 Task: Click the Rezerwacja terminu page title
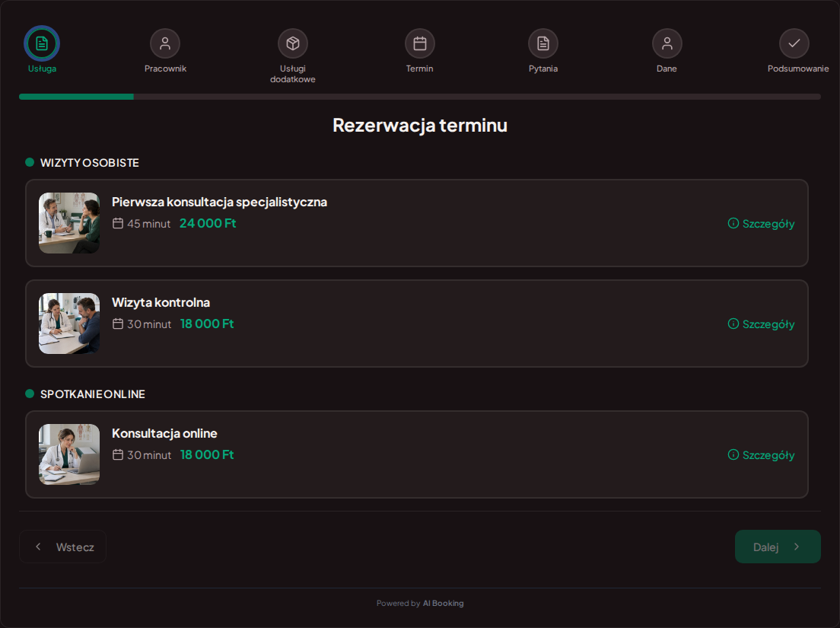tap(420, 126)
